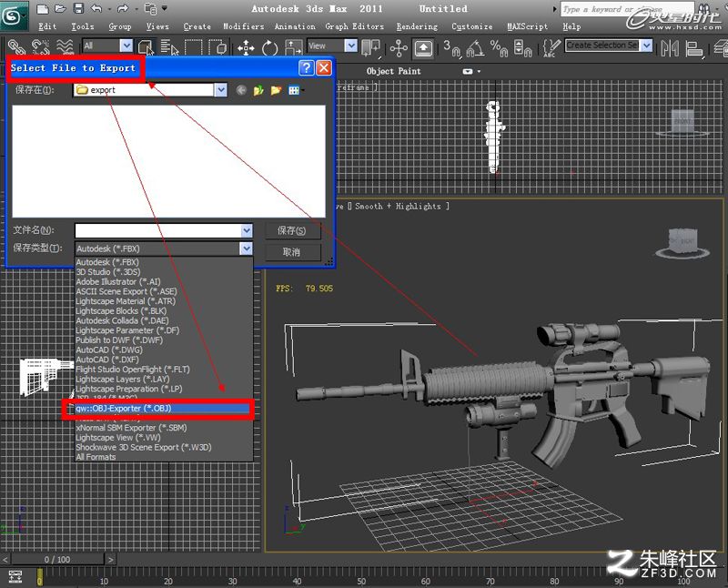The image size is (728, 588).
Task: Expand the reference coordinate 'View' dropdown
Action: point(351,46)
